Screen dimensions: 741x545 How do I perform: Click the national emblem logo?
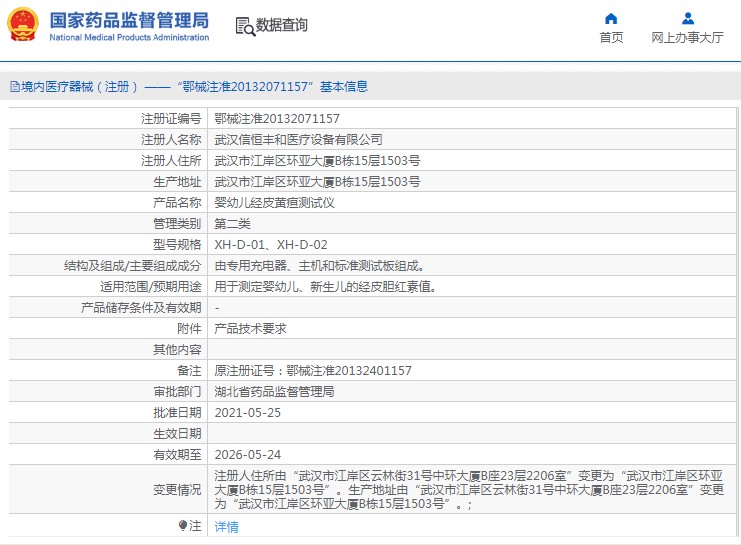pyautogui.click(x=24, y=26)
